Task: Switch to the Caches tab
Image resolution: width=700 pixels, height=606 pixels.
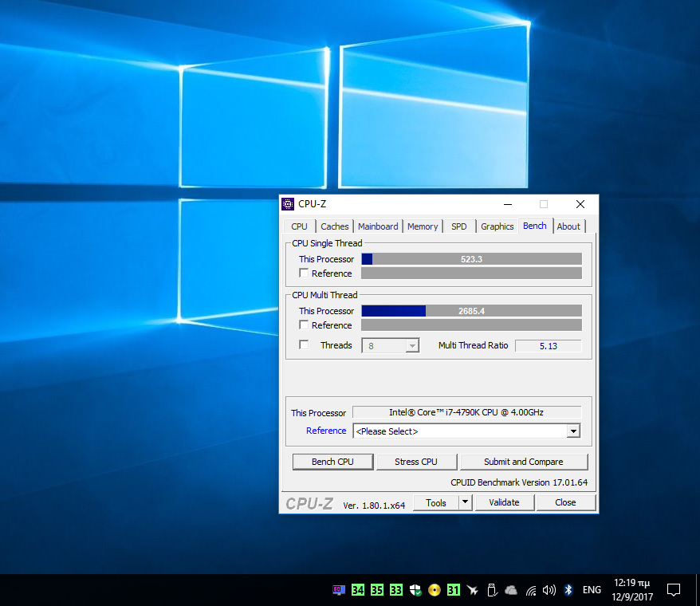Action: pyautogui.click(x=334, y=226)
